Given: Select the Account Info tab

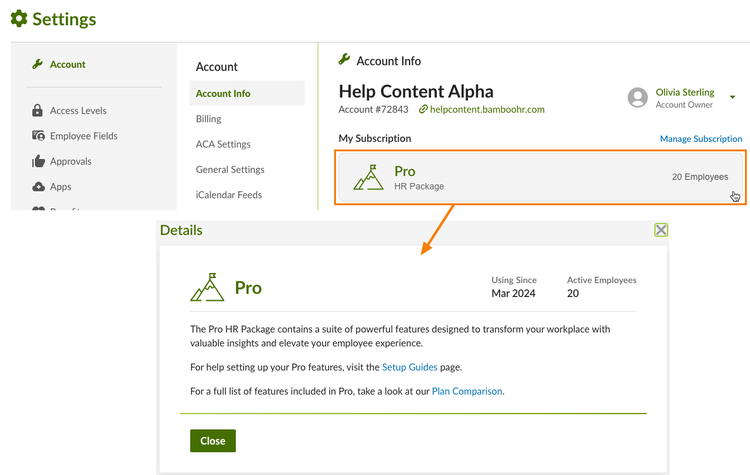Looking at the screenshot, I should [x=247, y=93].
